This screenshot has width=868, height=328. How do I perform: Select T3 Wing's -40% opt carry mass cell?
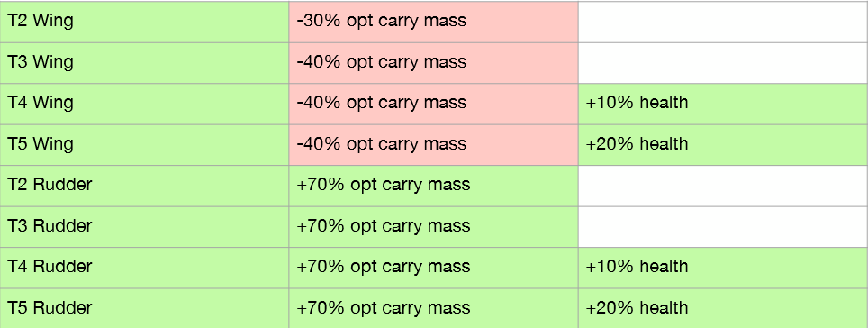click(433, 62)
